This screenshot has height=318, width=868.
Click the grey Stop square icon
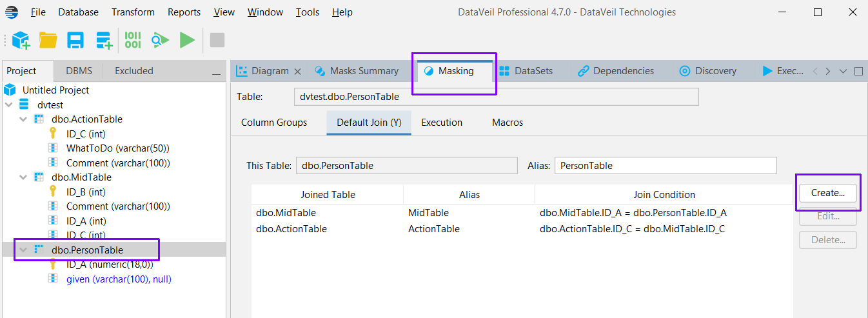coord(217,41)
